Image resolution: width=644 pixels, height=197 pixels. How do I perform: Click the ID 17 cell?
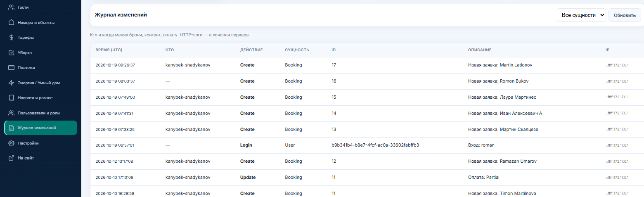[x=334, y=65]
